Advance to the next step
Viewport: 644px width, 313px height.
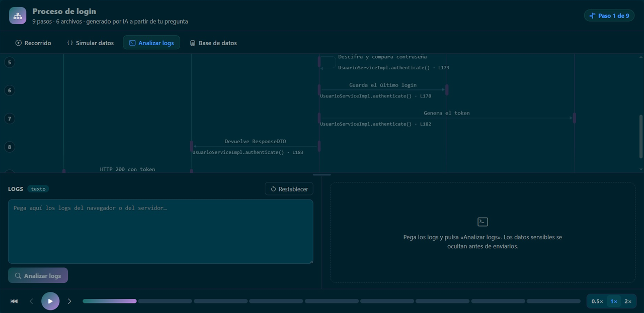(x=69, y=301)
